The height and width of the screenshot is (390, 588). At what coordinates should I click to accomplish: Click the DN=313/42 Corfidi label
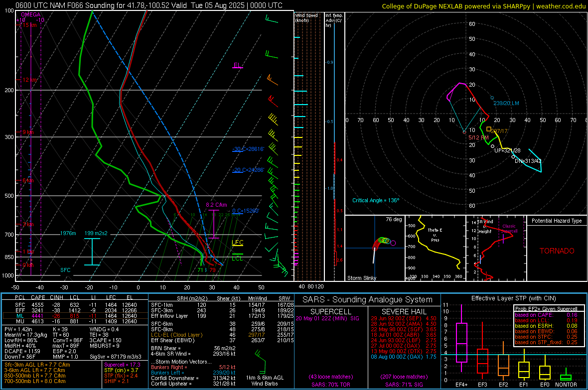tap(528, 161)
